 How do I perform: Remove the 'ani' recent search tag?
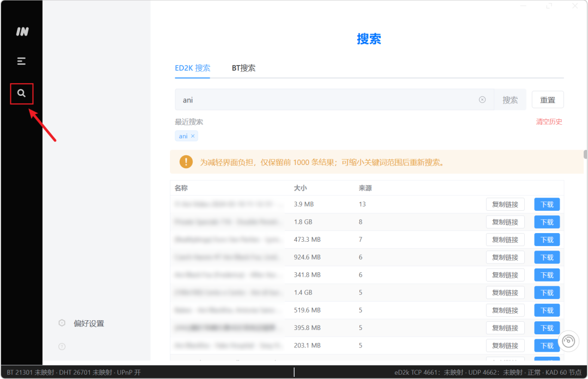click(x=193, y=136)
